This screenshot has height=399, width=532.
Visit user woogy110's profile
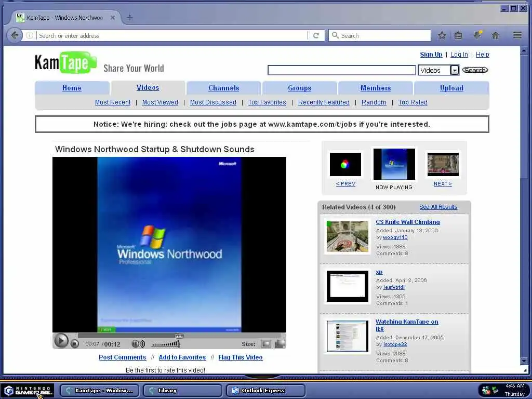pyautogui.click(x=395, y=237)
